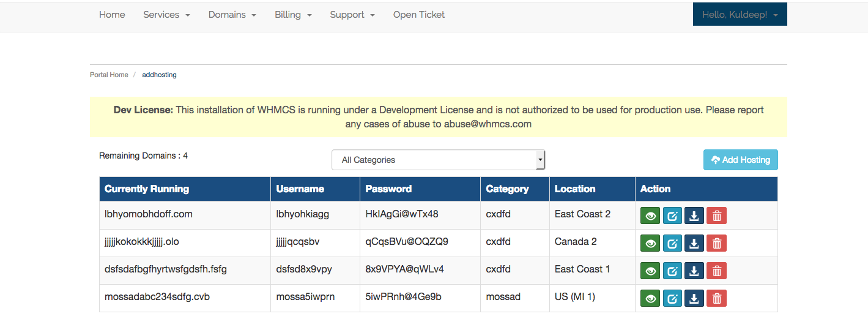The image size is (868, 319).
Task: Edit the dsfsdafbgfhyrtwsfgdsfh.fsfg entry
Action: click(x=672, y=271)
